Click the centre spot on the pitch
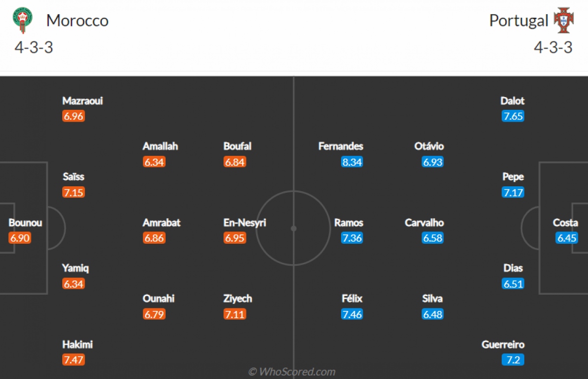The image size is (588, 379). tap(294, 228)
